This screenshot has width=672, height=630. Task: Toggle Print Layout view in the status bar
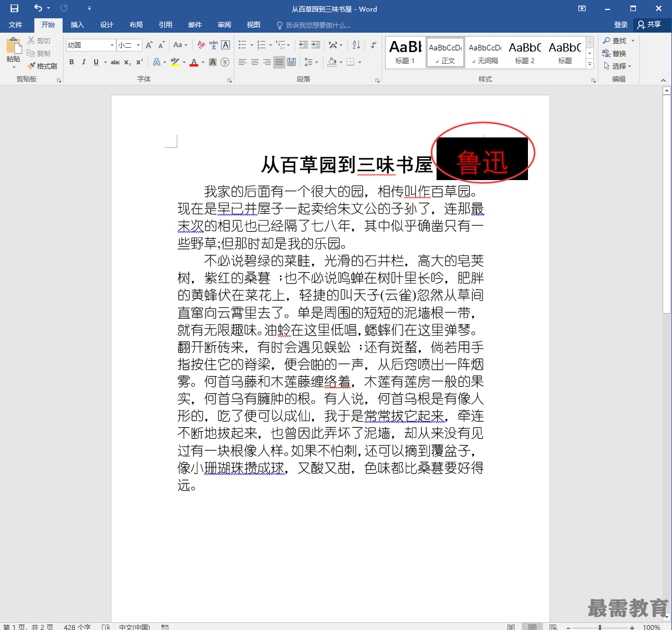click(532, 627)
